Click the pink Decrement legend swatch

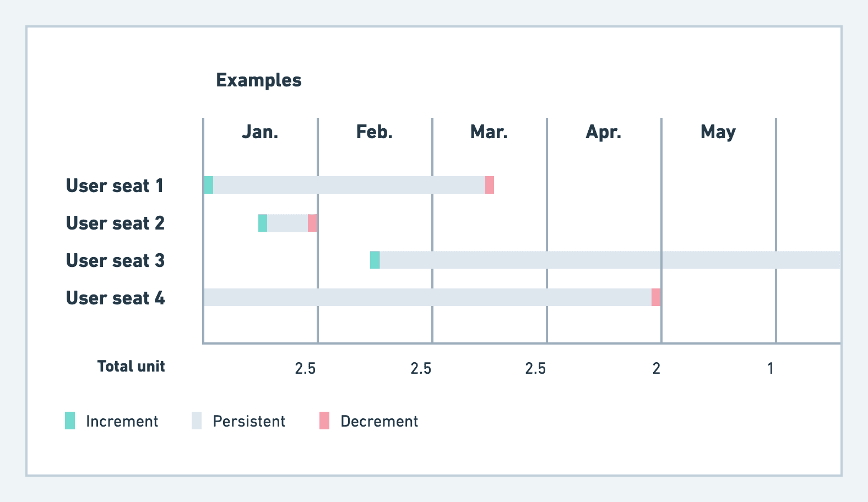(x=324, y=421)
